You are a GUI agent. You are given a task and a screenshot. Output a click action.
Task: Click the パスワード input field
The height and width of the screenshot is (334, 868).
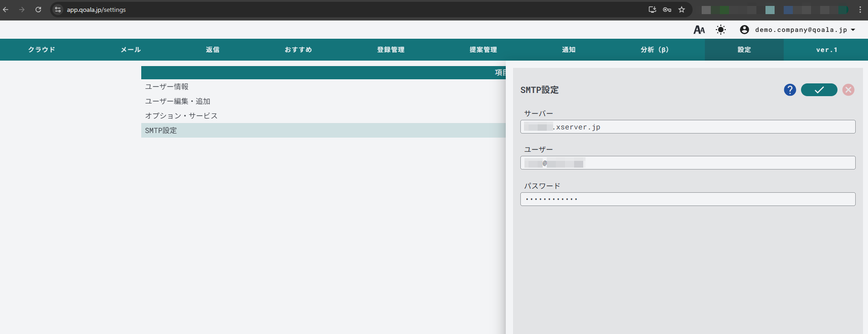[x=688, y=199]
